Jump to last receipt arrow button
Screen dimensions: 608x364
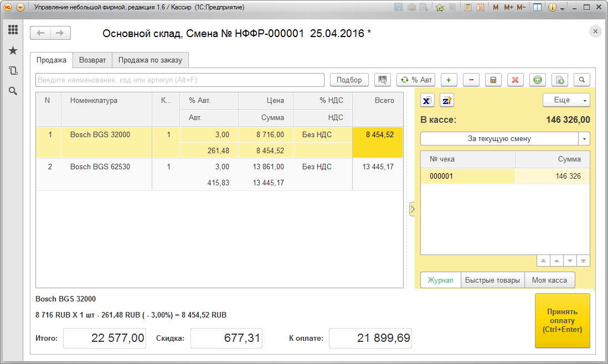click(x=583, y=261)
